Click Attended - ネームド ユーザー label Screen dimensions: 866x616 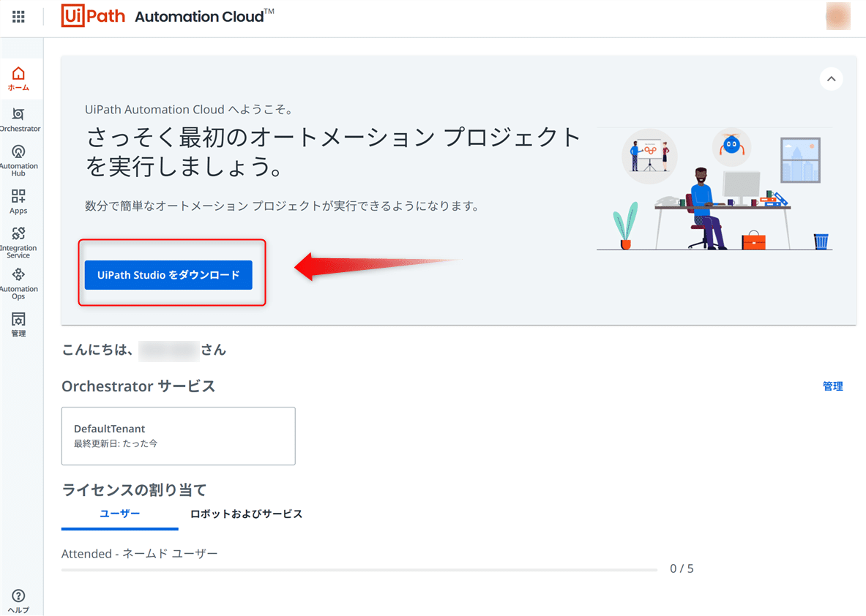[x=139, y=554]
